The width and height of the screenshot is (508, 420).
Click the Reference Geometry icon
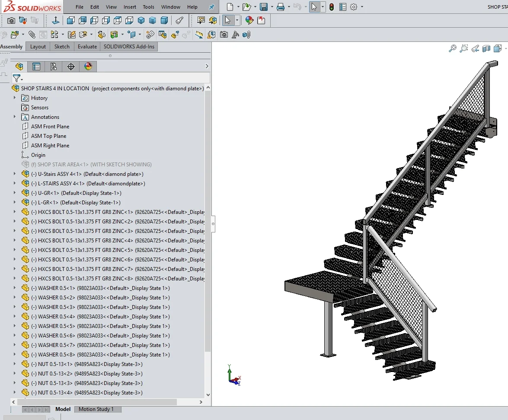(131, 34)
